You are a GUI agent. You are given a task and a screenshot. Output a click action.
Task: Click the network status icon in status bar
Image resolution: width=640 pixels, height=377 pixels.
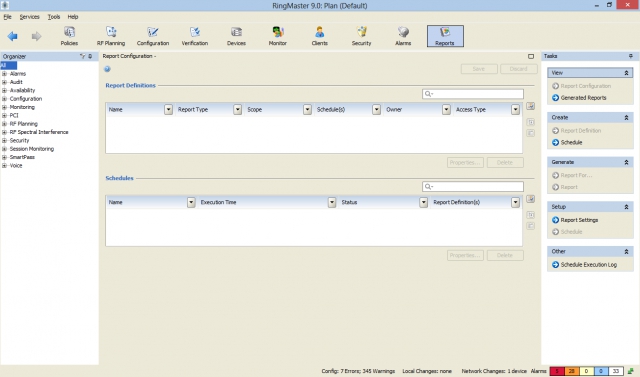631,371
